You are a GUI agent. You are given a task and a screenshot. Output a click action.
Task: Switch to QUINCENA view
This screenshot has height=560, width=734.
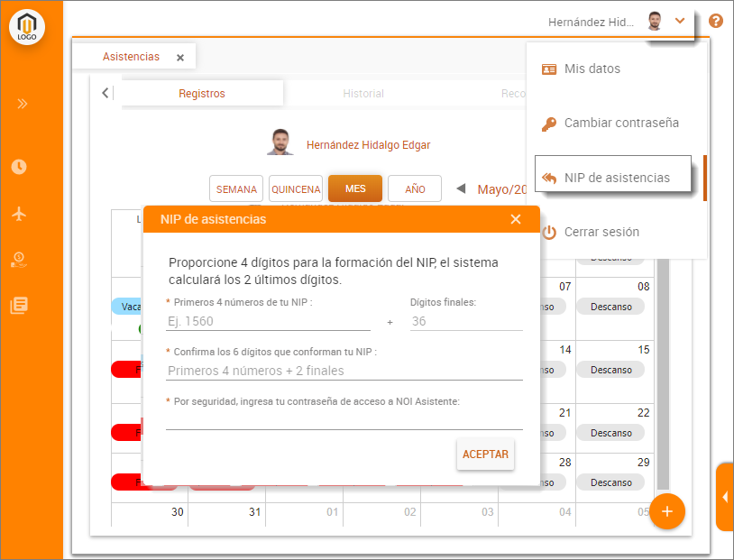(x=296, y=189)
